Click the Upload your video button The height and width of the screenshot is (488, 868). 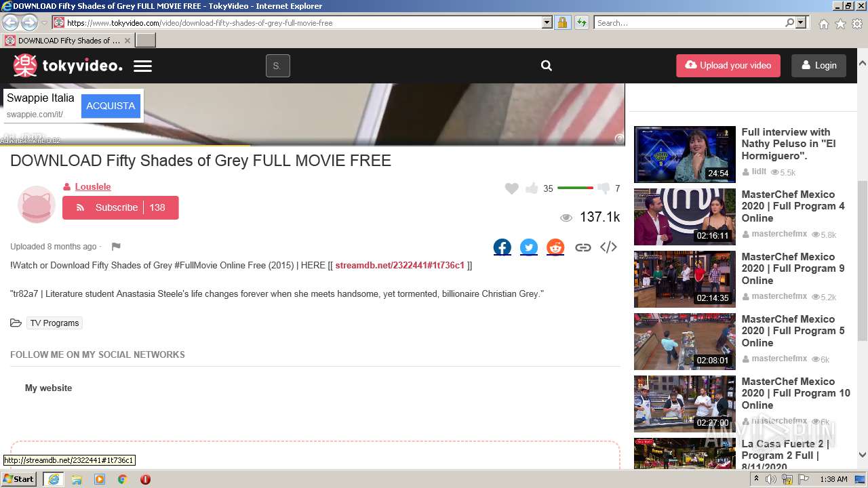728,66
